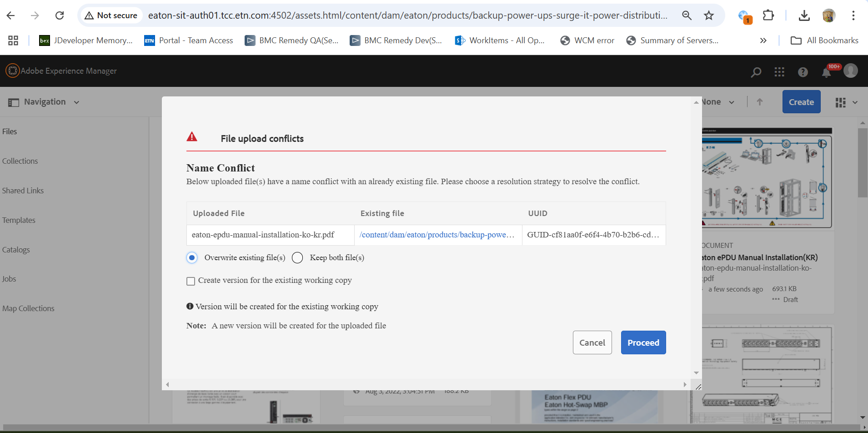This screenshot has height=433, width=868.
Task: Open the AEM solutions grid icon
Action: (x=779, y=72)
